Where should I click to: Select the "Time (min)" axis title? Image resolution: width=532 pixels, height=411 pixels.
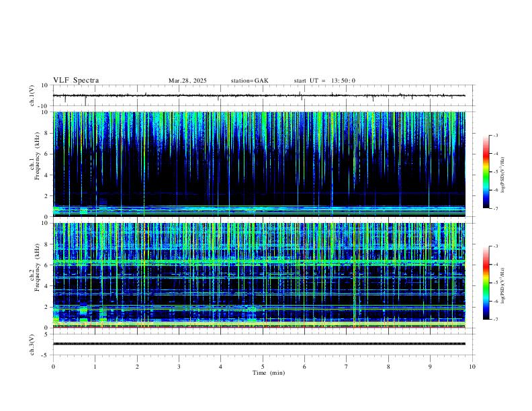(269, 373)
